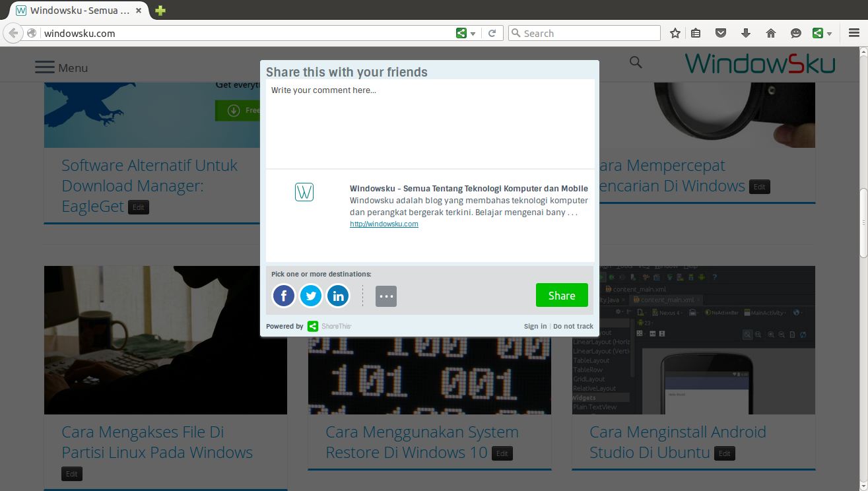
Task: Bookmark this page with star icon
Action: coord(675,33)
